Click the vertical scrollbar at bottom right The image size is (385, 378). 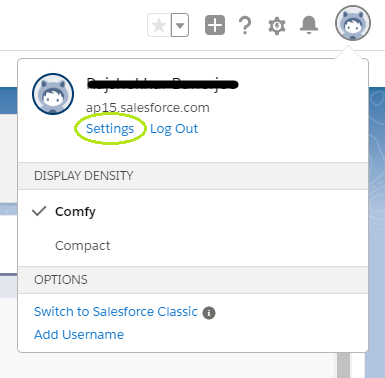click(343, 365)
